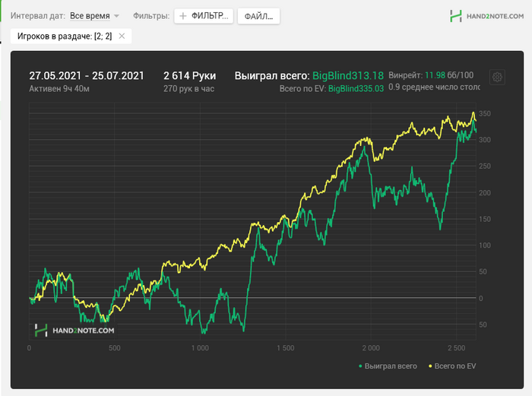
Task: Click the x-axis label '2 500'
Action: tap(456, 348)
